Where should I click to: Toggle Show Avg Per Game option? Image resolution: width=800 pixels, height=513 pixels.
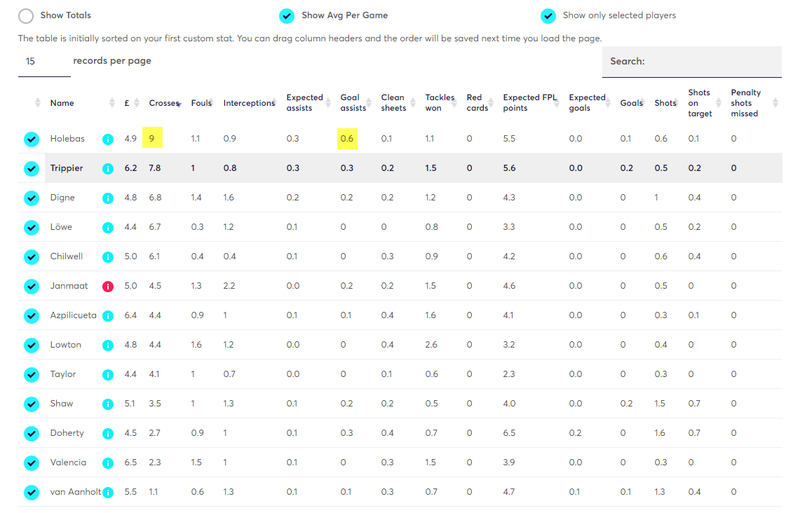pos(287,16)
